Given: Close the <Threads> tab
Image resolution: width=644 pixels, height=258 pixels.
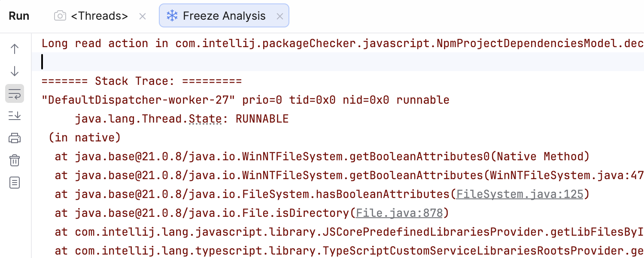Looking at the screenshot, I should [x=143, y=16].
